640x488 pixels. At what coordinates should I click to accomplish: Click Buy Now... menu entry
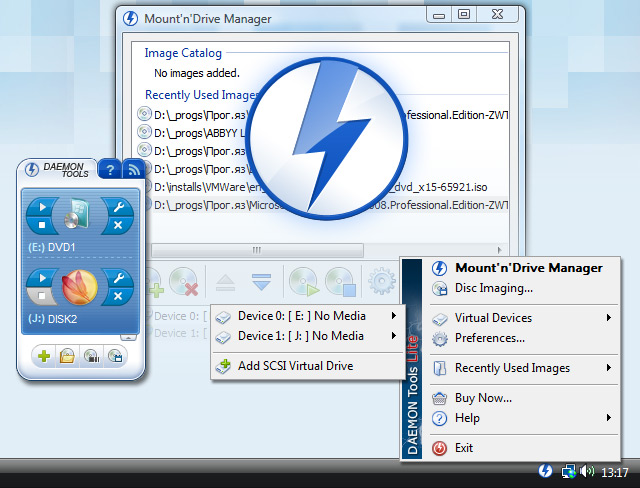[x=483, y=398]
